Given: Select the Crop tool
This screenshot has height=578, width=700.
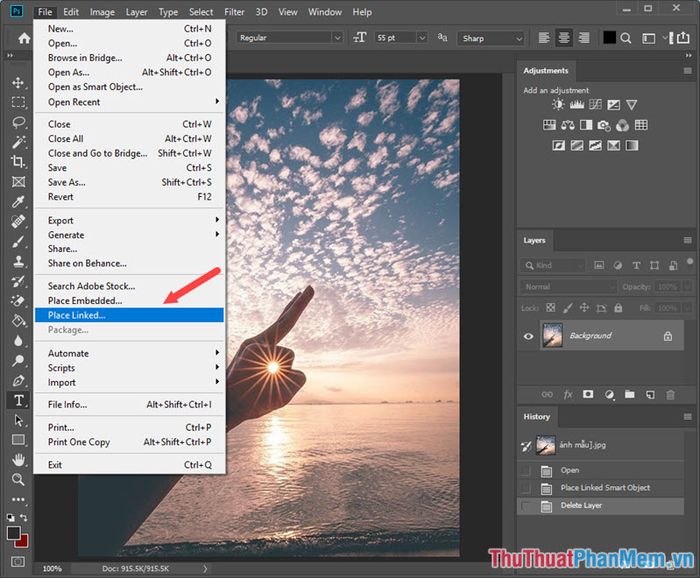Looking at the screenshot, I should 18,162.
